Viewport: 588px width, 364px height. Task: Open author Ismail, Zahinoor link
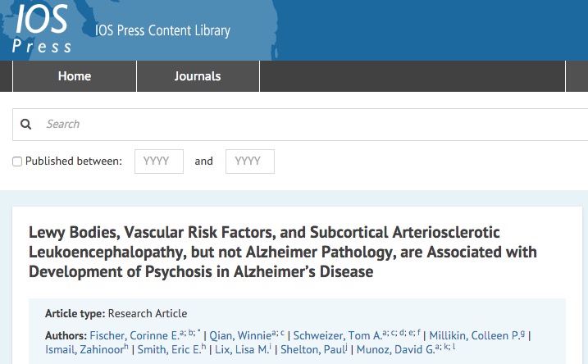click(x=84, y=350)
